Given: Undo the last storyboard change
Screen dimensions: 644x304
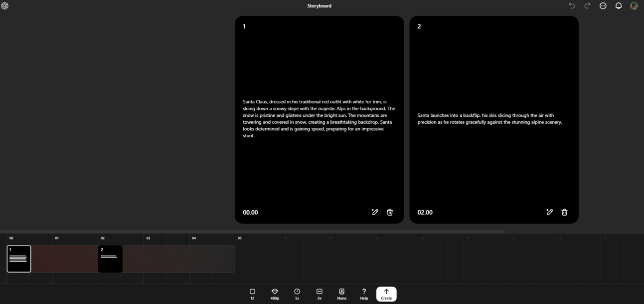Looking at the screenshot, I should [x=572, y=5].
